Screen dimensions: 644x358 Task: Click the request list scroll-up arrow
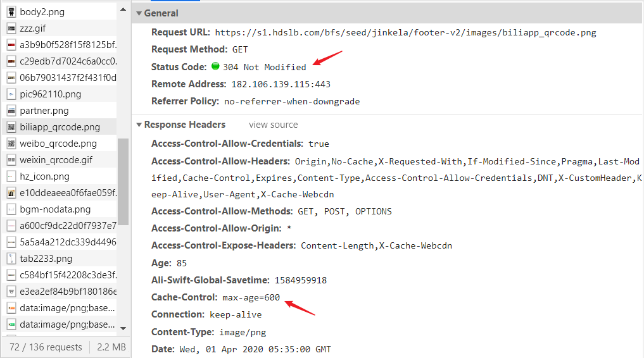coord(123,9)
